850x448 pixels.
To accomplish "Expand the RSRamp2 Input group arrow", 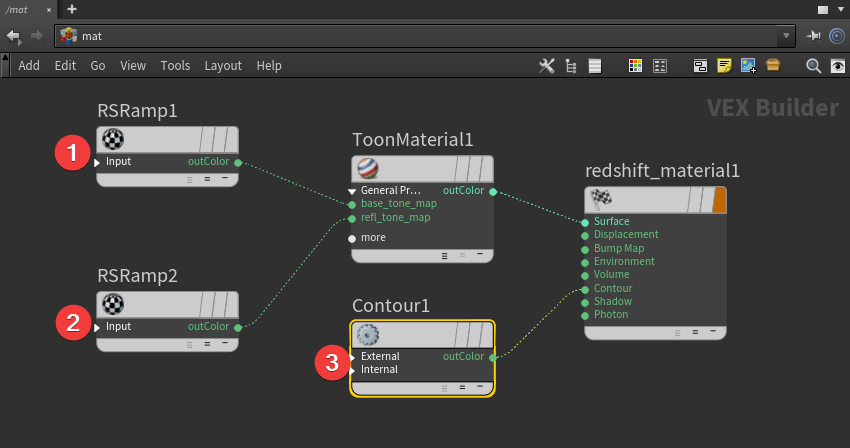I will [x=97, y=327].
